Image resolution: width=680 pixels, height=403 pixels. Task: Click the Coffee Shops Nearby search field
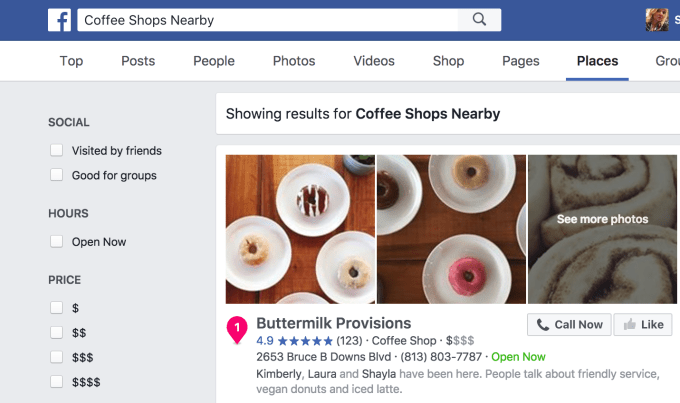(x=268, y=20)
